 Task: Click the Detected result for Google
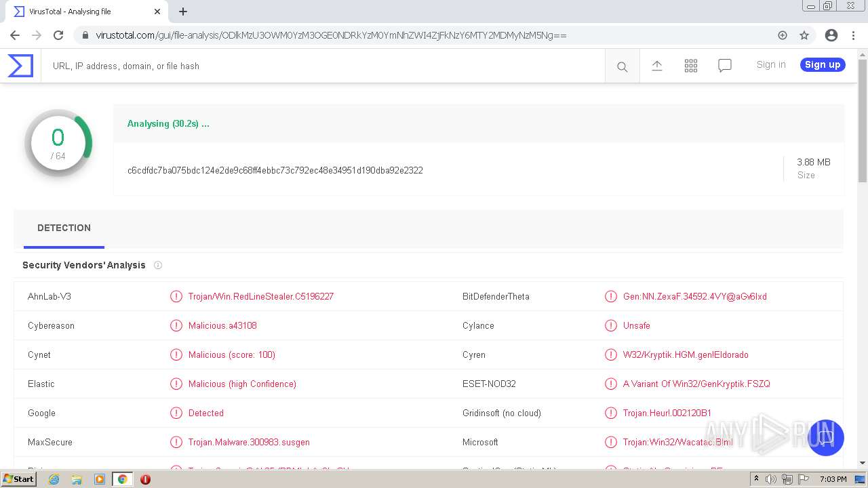click(x=206, y=413)
